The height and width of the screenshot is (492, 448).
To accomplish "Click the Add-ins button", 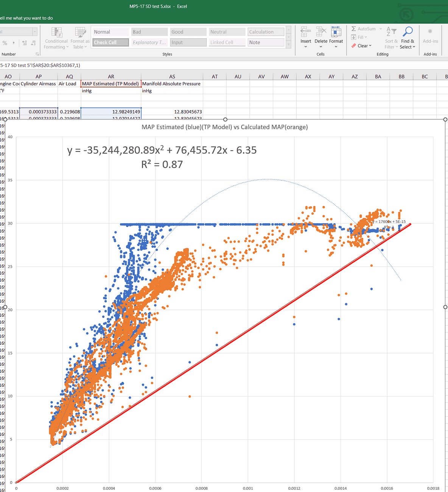I will coord(430,36).
